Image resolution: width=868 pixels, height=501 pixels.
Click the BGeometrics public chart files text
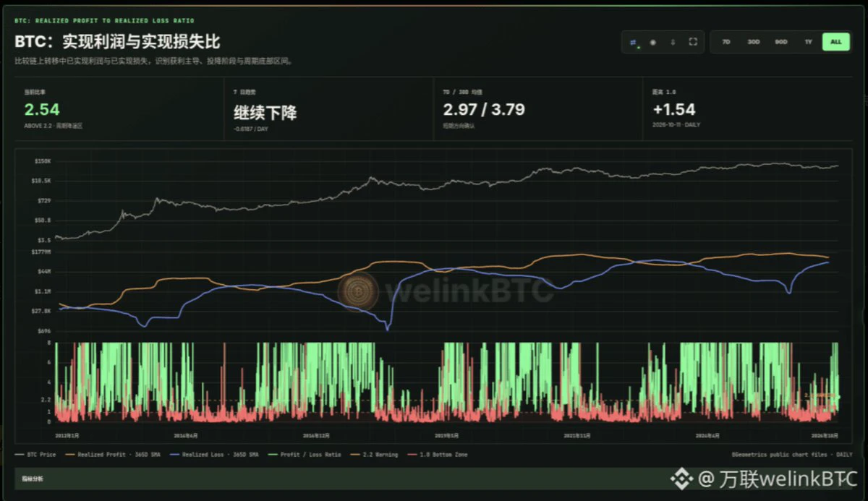(793, 455)
